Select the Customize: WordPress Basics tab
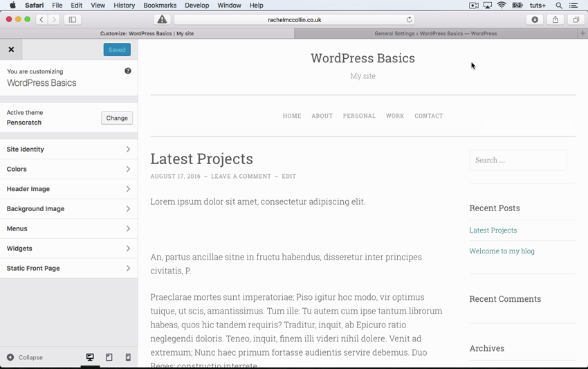This screenshot has height=369, width=588. (147, 33)
